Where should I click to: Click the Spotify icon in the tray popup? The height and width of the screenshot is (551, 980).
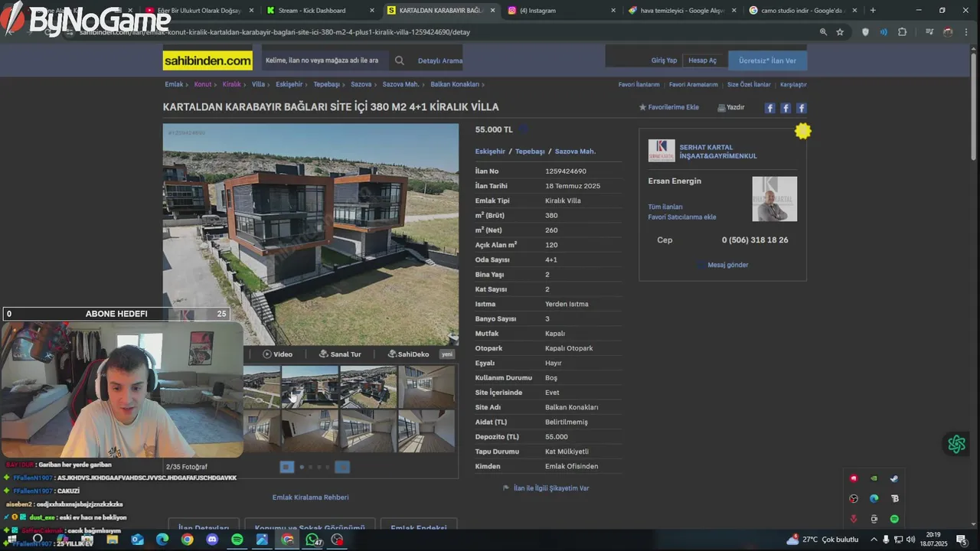(893, 519)
